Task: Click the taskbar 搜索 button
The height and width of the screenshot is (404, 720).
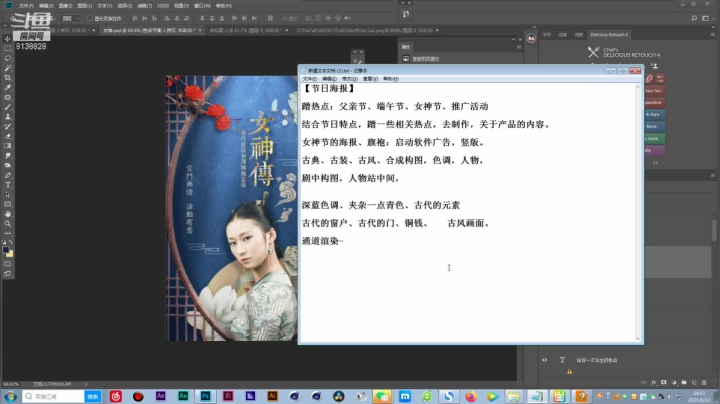Action: click(x=93, y=396)
